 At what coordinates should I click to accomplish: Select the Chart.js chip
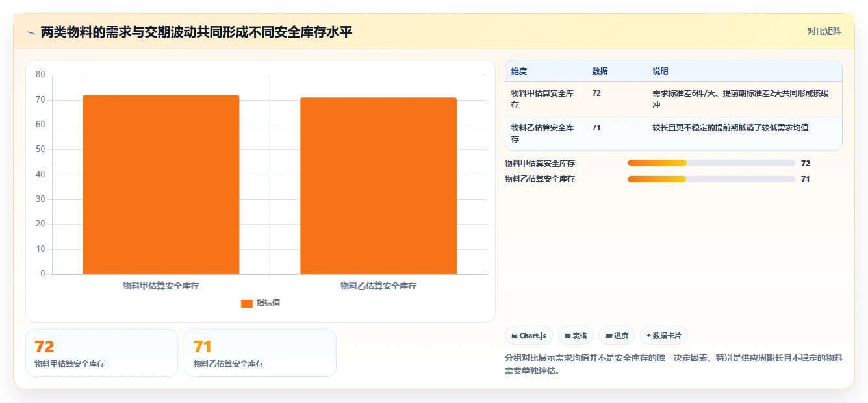coord(529,336)
